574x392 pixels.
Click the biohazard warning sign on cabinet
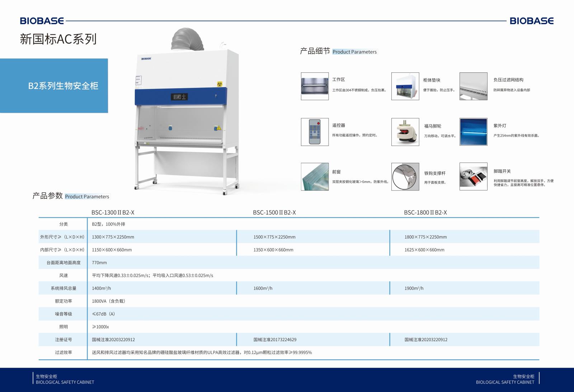tap(220, 84)
